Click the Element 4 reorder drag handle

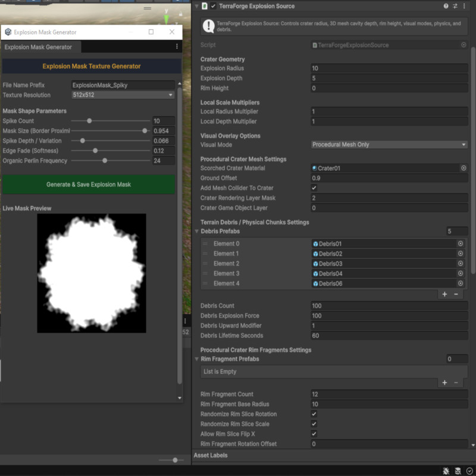[x=205, y=284]
